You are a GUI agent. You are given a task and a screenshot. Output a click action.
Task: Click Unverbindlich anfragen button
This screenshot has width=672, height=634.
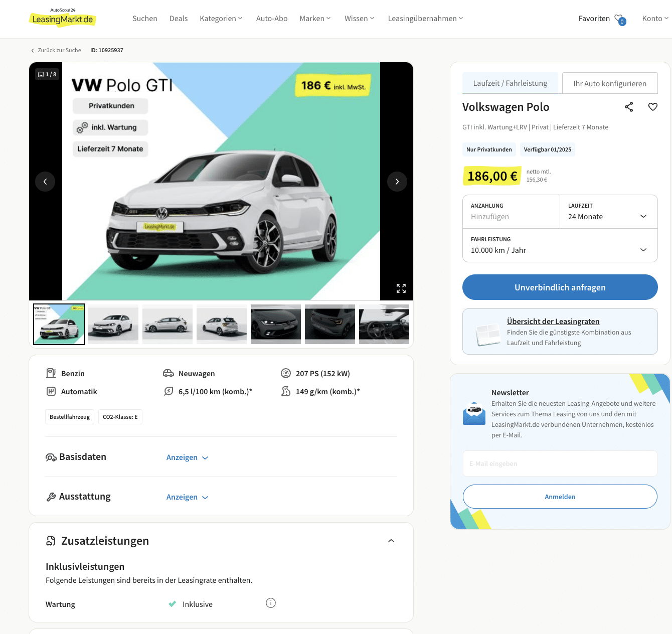(x=560, y=287)
